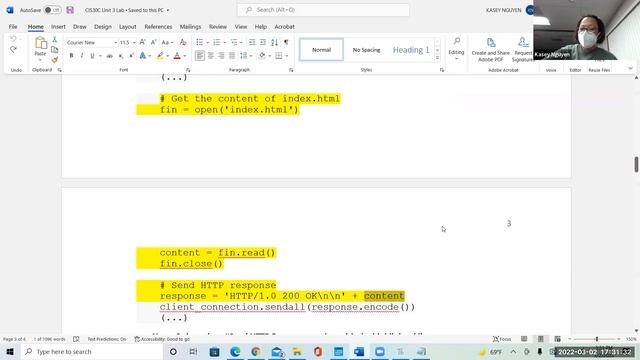Switch to Web Layout view
Viewport: 640px width, 360px height.
point(557,339)
